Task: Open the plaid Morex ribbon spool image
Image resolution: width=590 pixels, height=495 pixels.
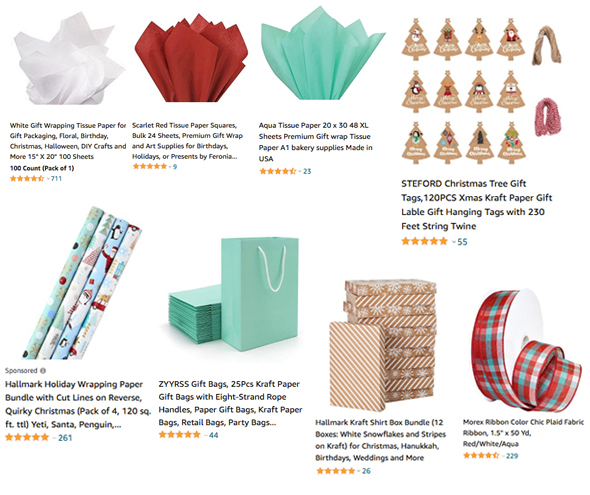Action: click(525, 351)
